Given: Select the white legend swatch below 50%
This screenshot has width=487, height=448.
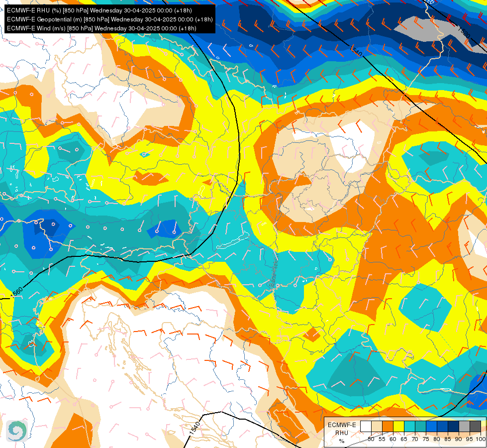Looking at the screenshot, I should point(366,426).
